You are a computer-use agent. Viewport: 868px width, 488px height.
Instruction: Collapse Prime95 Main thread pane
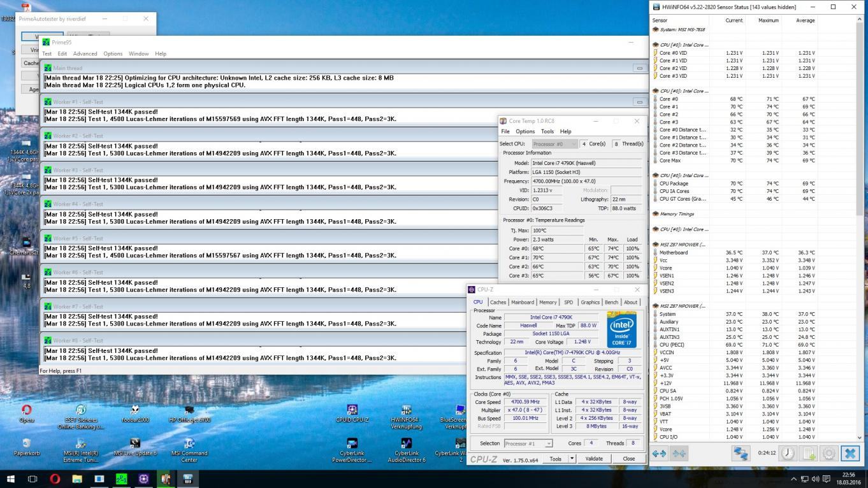click(x=639, y=68)
